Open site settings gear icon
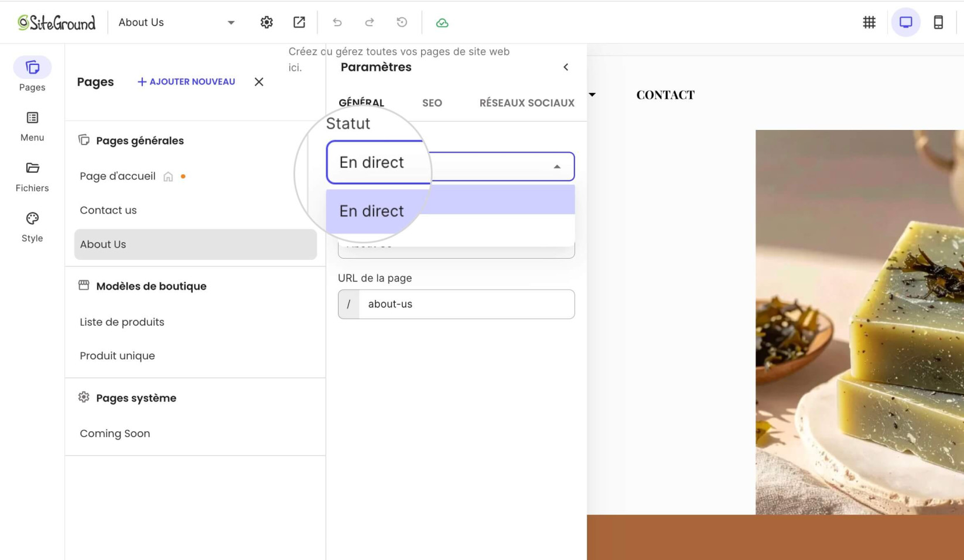The width and height of the screenshot is (964, 560). pyautogui.click(x=266, y=22)
